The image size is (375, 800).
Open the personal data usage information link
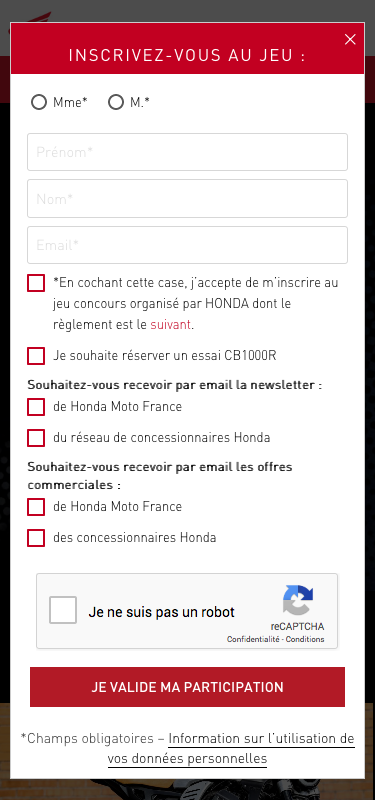point(231,748)
